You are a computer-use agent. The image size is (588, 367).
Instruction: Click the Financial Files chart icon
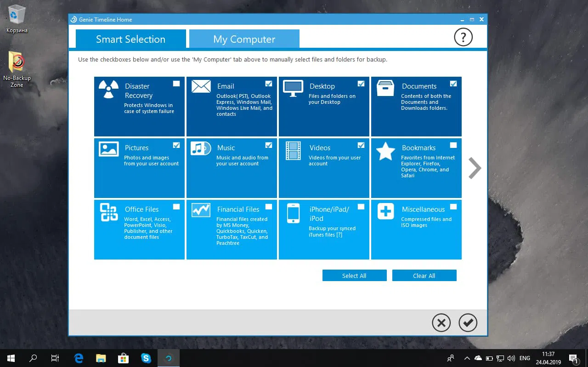[x=201, y=210]
